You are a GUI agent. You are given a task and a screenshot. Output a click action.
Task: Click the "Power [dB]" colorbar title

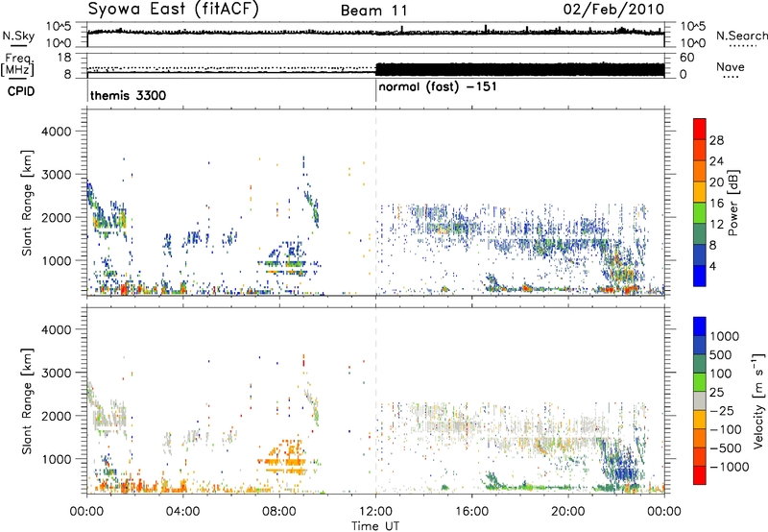(x=732, y=203)
